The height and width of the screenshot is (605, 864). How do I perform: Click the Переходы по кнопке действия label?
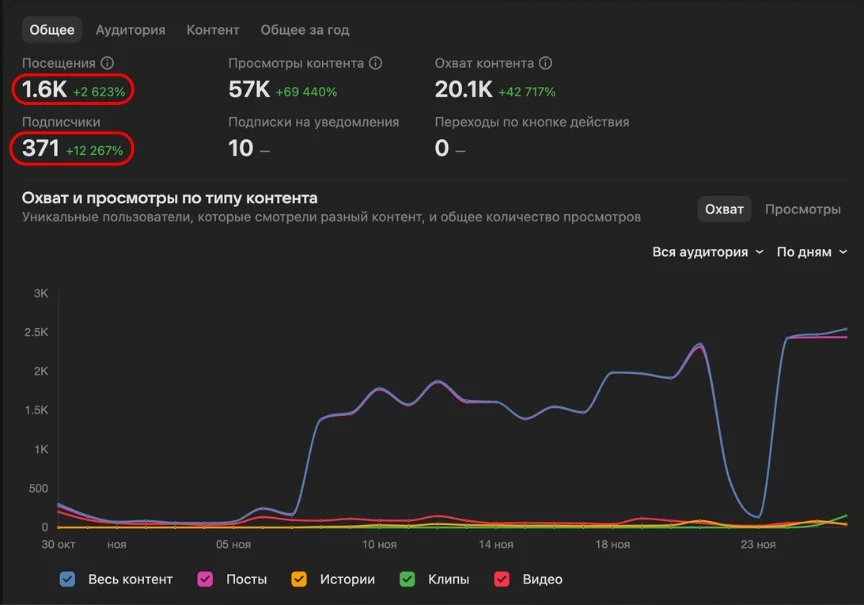tap(532, 122)
